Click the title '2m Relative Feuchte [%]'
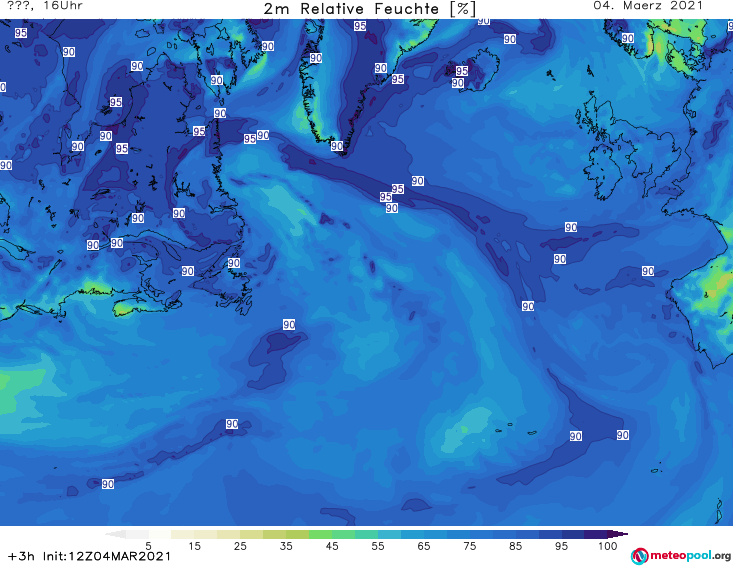This screenshot has height=566, width=733. coord(369,9)
